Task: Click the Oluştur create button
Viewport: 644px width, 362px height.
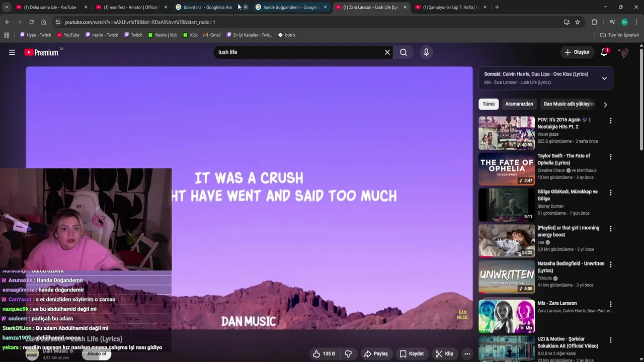Action: (577, 52)
